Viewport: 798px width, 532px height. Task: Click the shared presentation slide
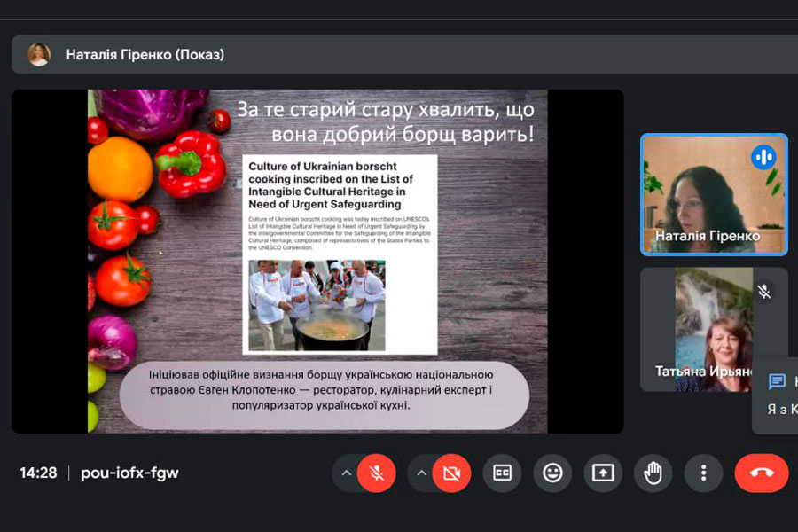pos(317,262)
